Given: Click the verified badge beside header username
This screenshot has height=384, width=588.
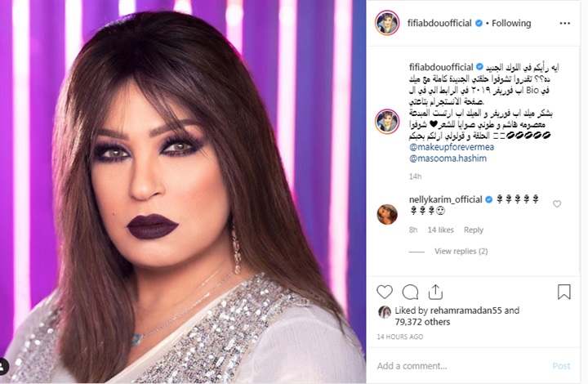Looking at the screenshot, I should pos(479,23).
